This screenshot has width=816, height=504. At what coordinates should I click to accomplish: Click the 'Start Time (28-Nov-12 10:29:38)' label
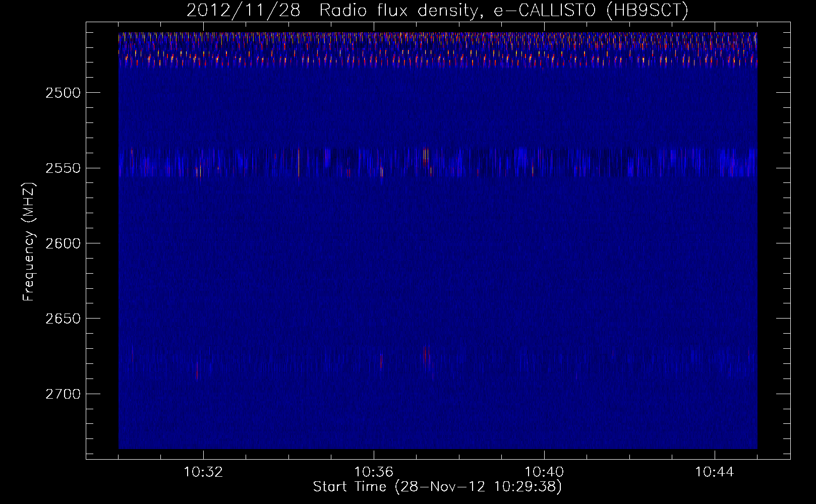coord(437,487)
